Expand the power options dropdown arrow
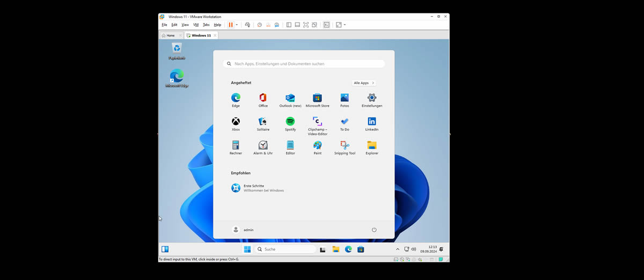 tap(237, 25)
